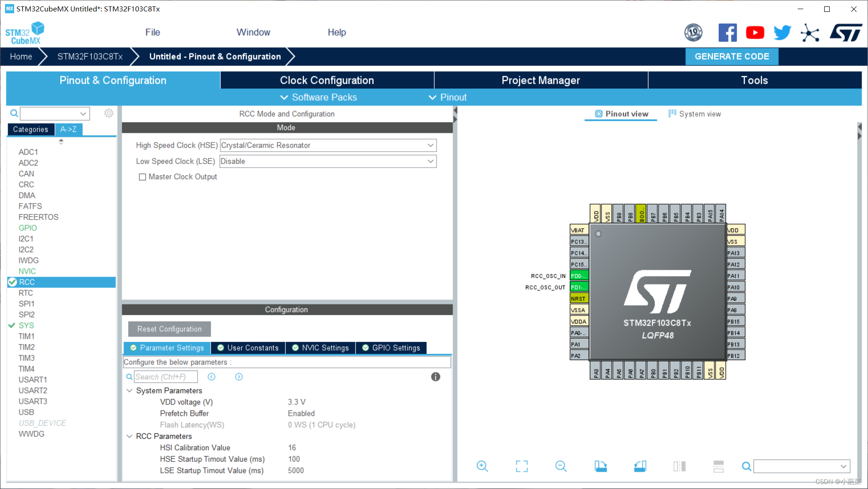Open the NVIC Settings tab

click(x=320, y=348)
